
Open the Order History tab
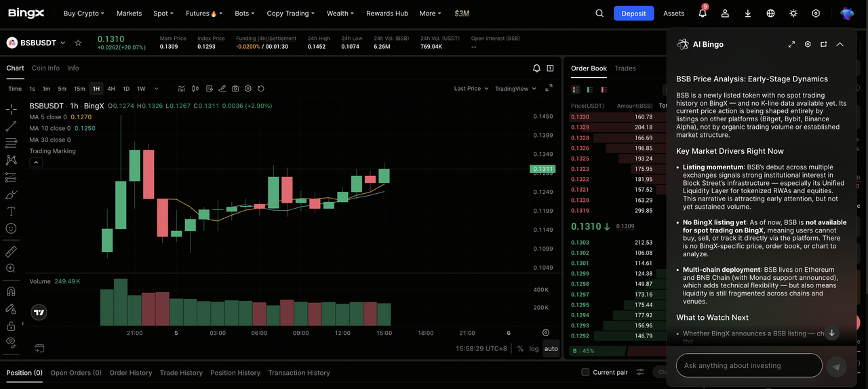(131, 373)
